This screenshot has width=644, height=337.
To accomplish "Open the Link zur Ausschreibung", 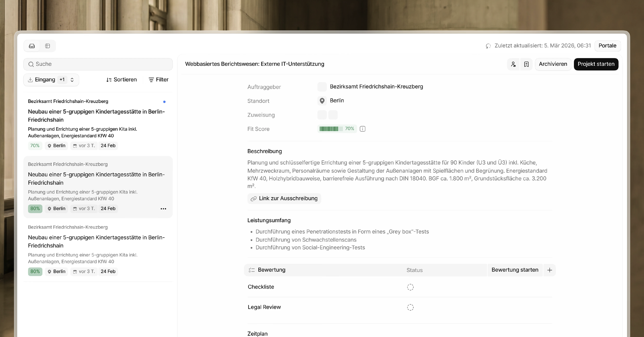I will [284, 199].
